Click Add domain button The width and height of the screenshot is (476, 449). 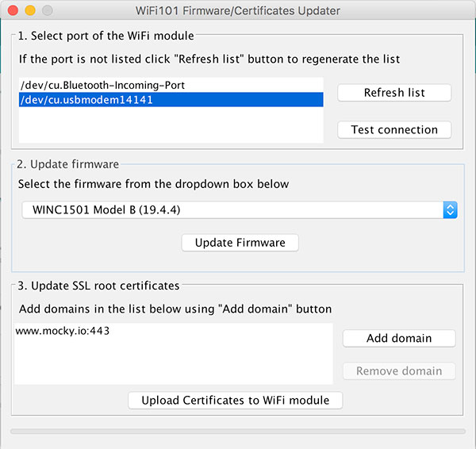pyautogui.click(x=399, y=338)
